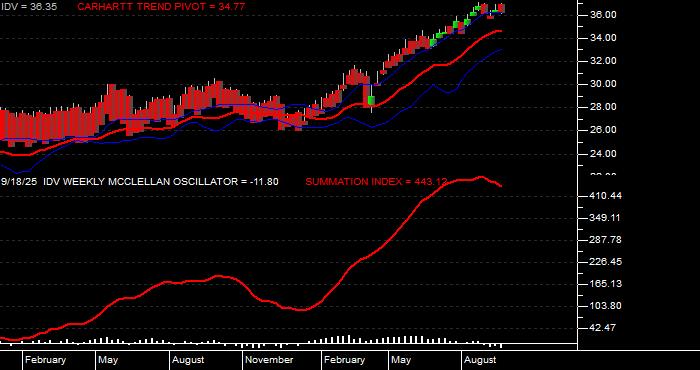Click the summation index line peak near 443
Viewport: 700px width, 370px height.
480,177
